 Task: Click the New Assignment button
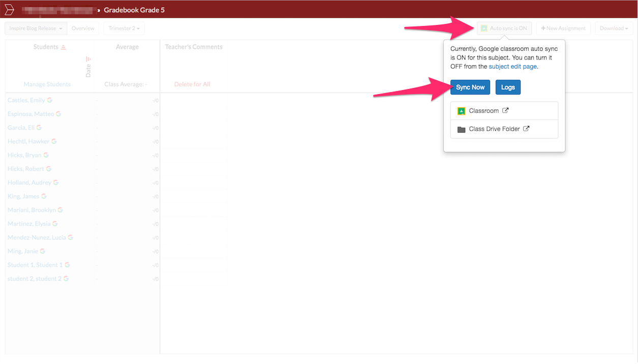563,28
